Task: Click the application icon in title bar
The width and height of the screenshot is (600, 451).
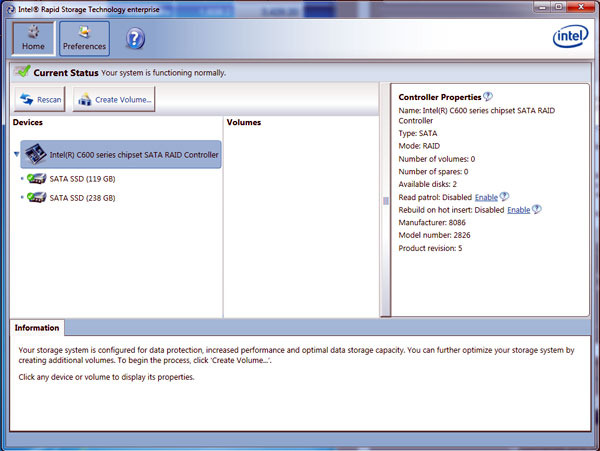Action: [x=11, y=10]
